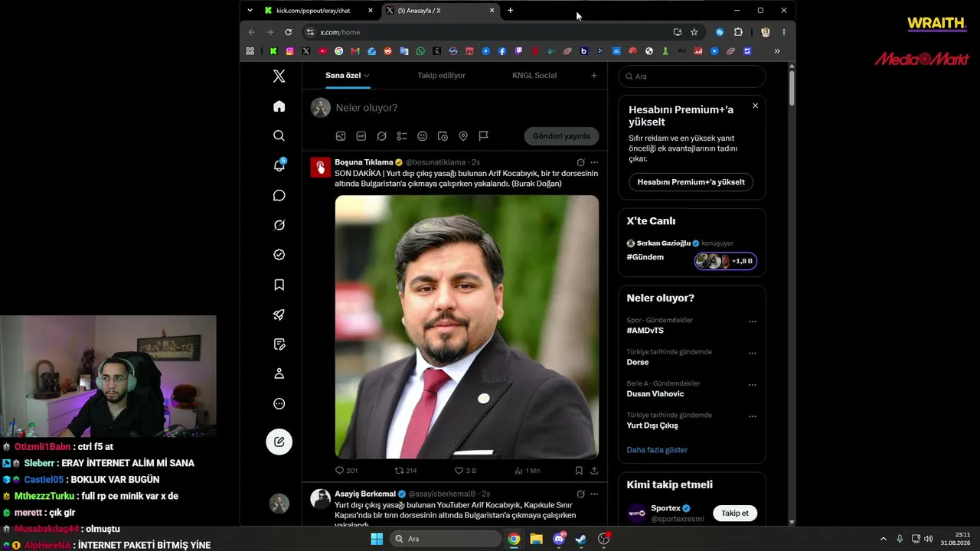Open more options for Boşuna Tıklama post
The image size is (980, 551).
pos(594,162)
